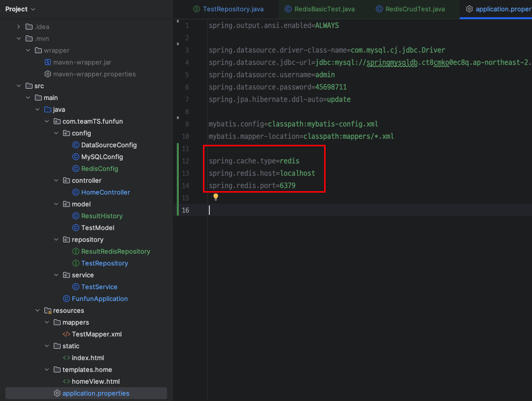Click MySQLConfig class icon
Viewport: 532px width, 401px height.
click(x=76, y=157)
